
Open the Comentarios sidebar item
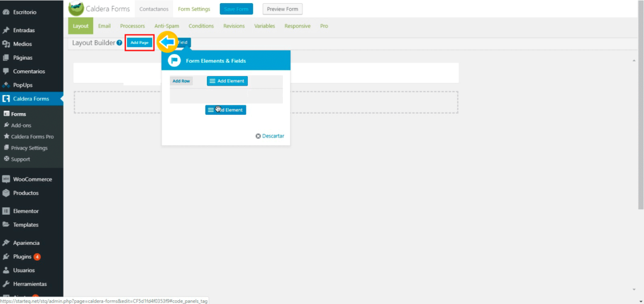28,71
